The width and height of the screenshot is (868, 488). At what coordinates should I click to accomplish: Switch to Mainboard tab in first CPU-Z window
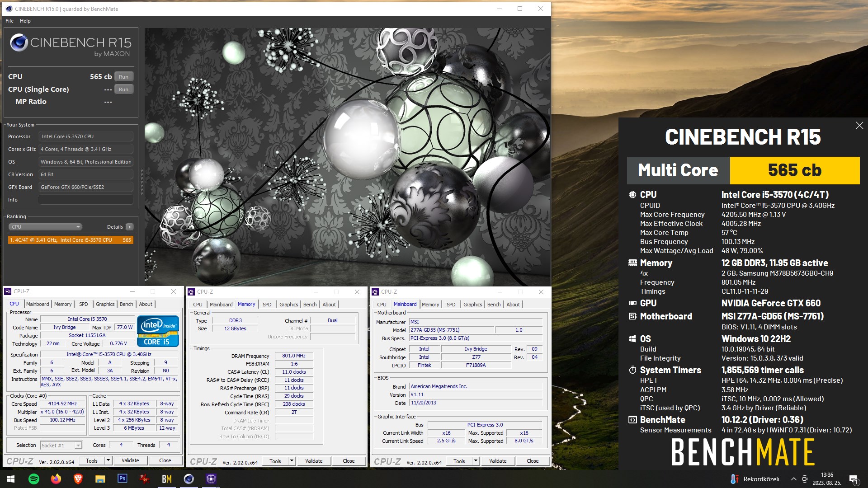(x=38, y=304)
